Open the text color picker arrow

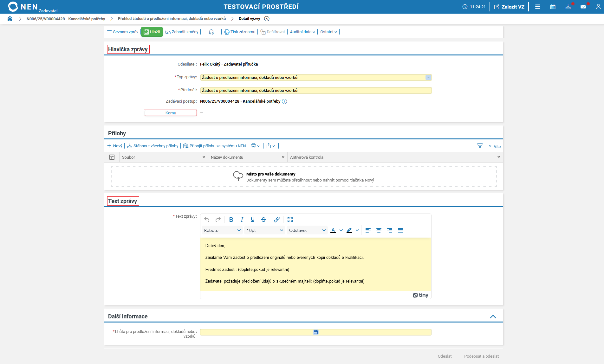pos(341,230)
